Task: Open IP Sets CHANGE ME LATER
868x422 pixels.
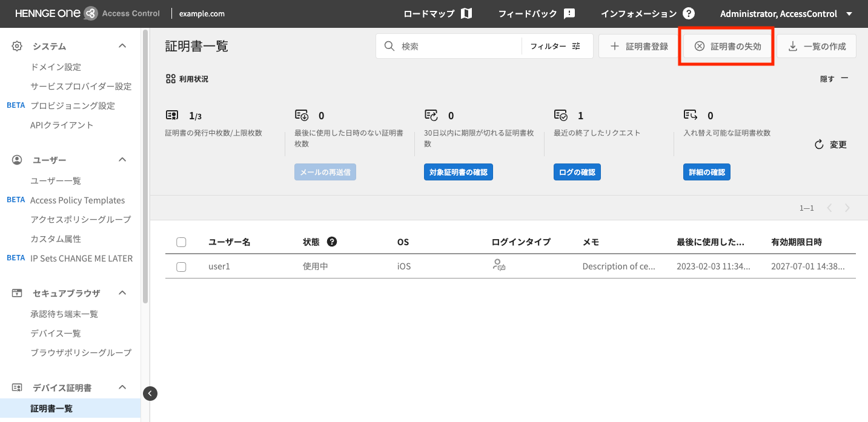Action: pyautogui.click(x=81, y=259)
